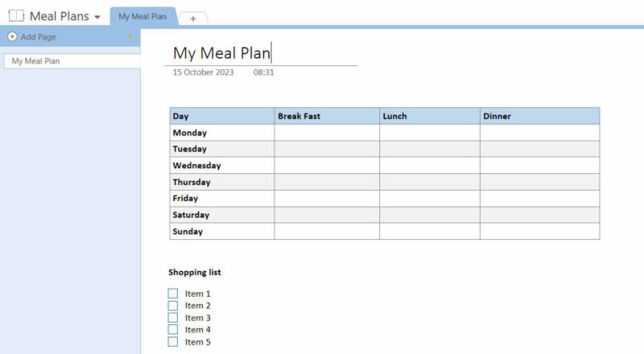The image size is (644, 354).
Task: Click the Thursday cell
Action: tap(222, 182)
